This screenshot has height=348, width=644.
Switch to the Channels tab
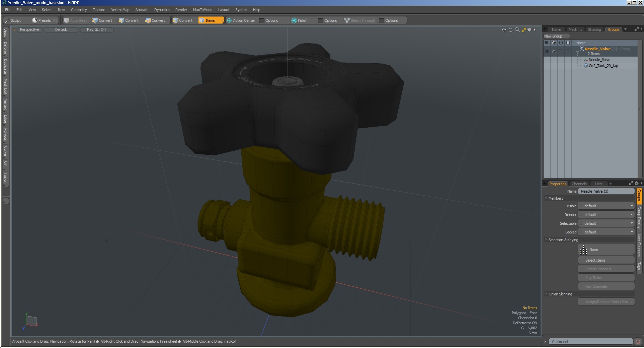[x=579, y=184]
